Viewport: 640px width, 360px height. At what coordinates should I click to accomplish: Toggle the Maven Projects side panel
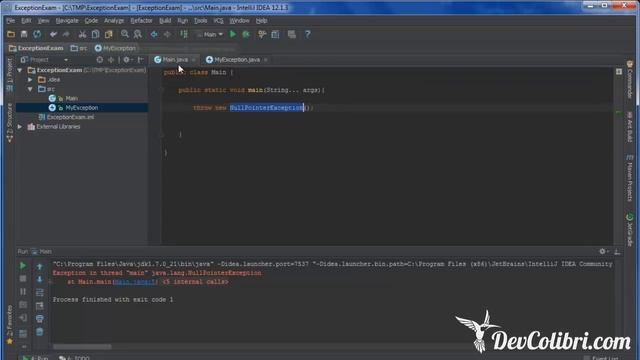tap(630, 178)
